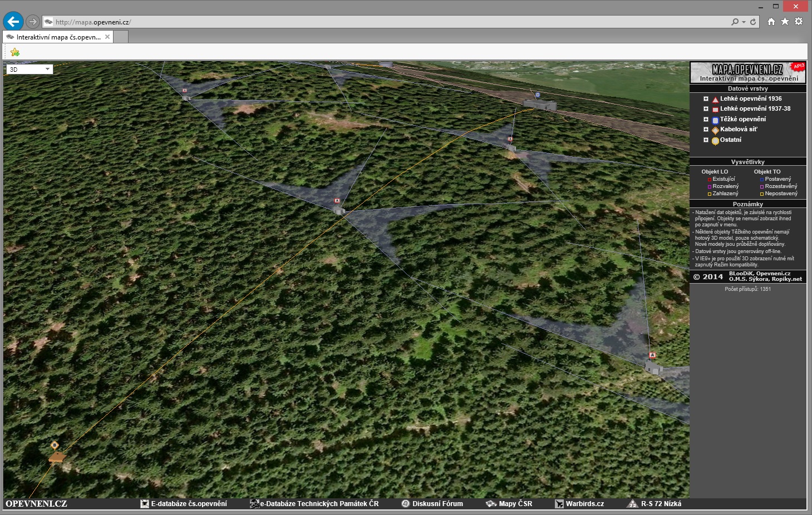Switch to Interaktivní mapa čs.opevn... tab
This screenshot has height=515, width=812.
click(x=58, y=37)
